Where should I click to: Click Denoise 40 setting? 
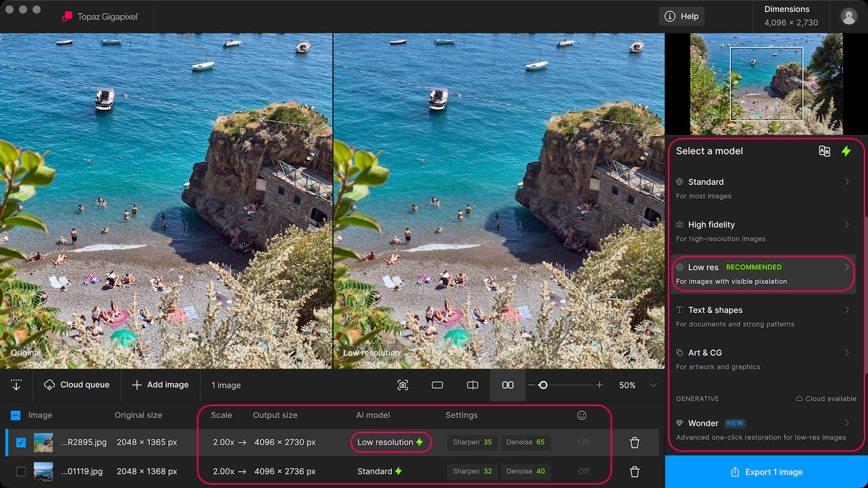click(x=526, y=472)
